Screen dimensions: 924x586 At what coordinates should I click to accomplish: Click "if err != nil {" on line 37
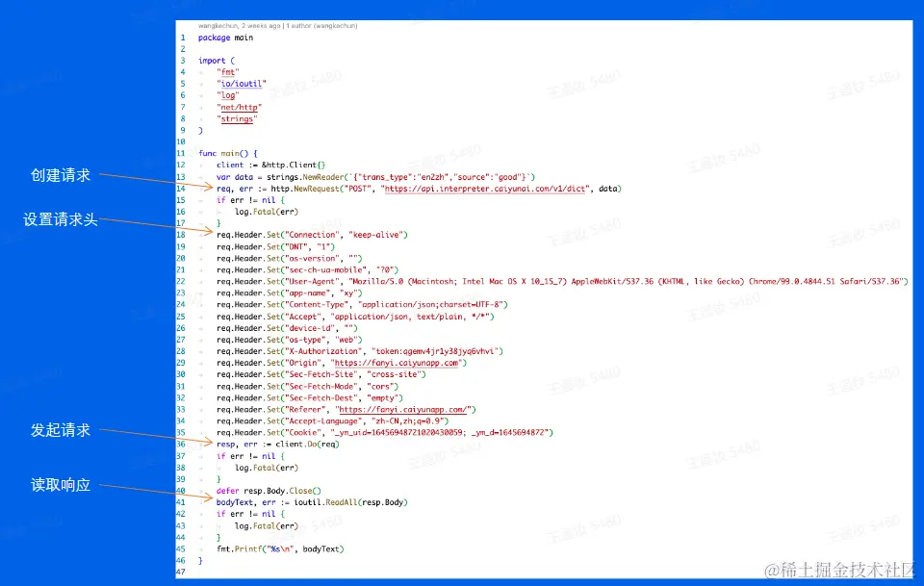[250, 456]
